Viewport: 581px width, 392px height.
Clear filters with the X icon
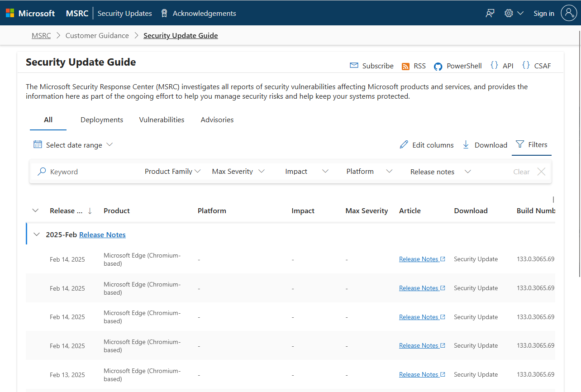click(541, 172)
